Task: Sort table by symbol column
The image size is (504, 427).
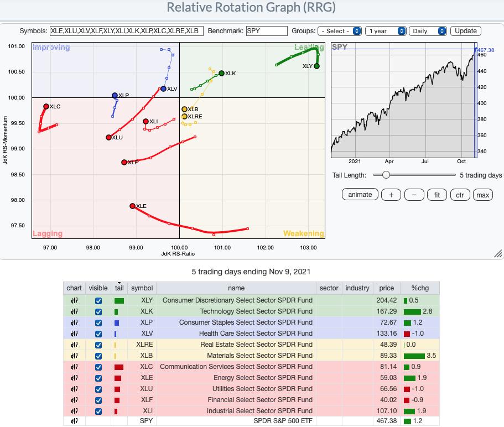Action: (x=142, y=288)
